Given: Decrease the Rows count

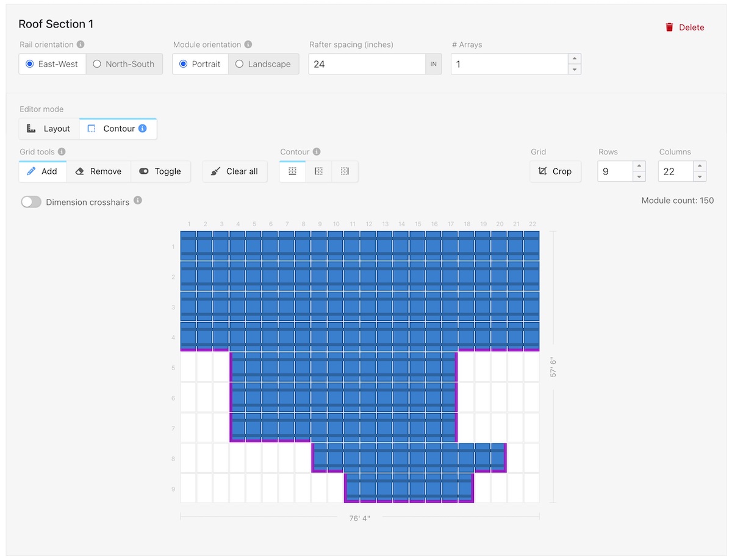Looking at the screenshot, I should coord(639,176).
